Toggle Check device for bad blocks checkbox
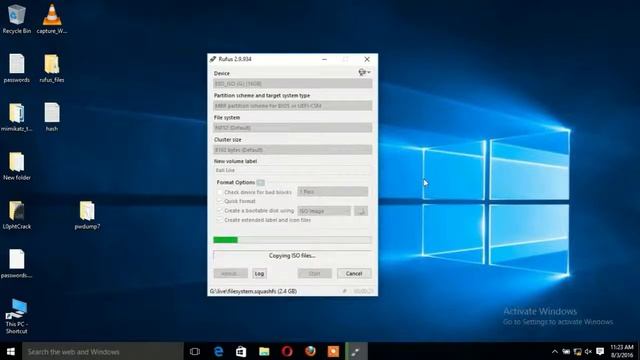Viewport: 640px width, 360px height. [x=220, y=192]
